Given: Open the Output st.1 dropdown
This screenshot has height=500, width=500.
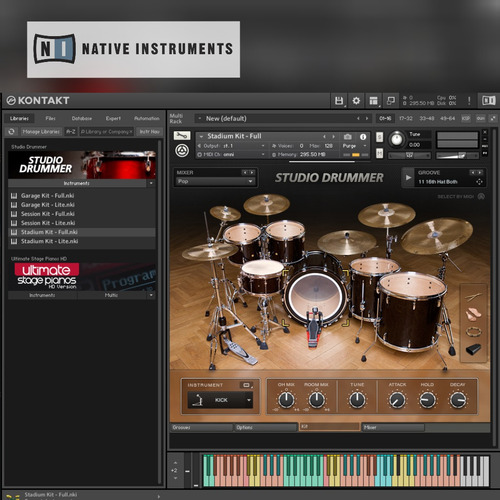Looking at the screenshot, I should click(x=231, y=146).
